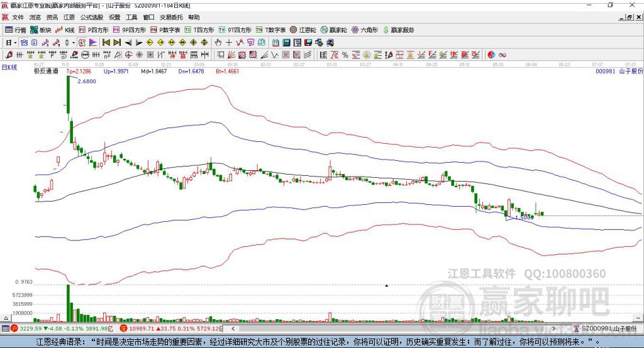Open the calculator icon
This screenshot has height=348, width=644.
tap(286, 43)
